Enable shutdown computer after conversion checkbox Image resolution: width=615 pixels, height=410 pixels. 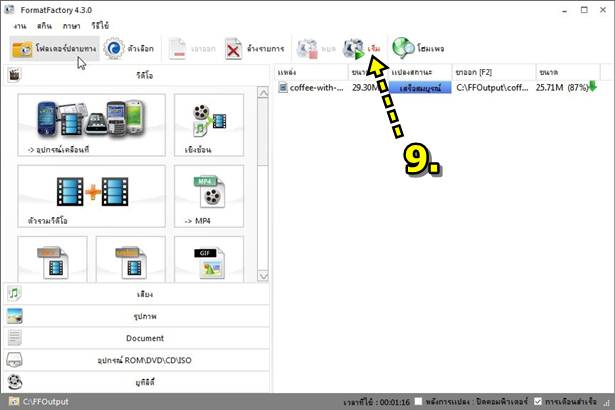418,401
